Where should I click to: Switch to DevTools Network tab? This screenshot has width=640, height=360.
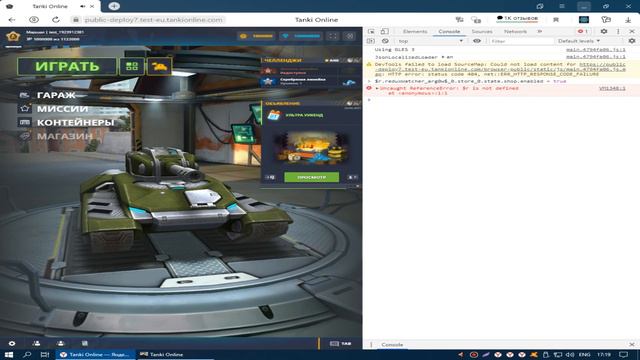515,31
